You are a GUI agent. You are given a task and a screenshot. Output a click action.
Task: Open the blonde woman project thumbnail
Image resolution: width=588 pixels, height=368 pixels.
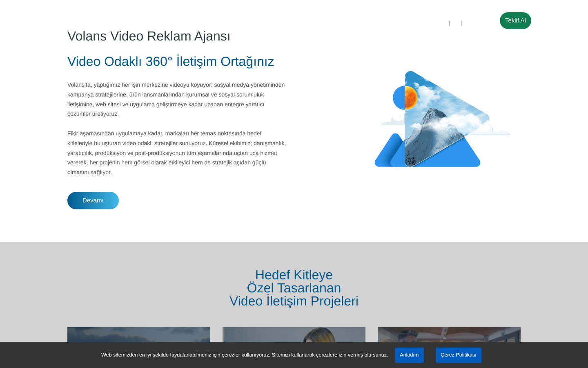click(294, 334)
